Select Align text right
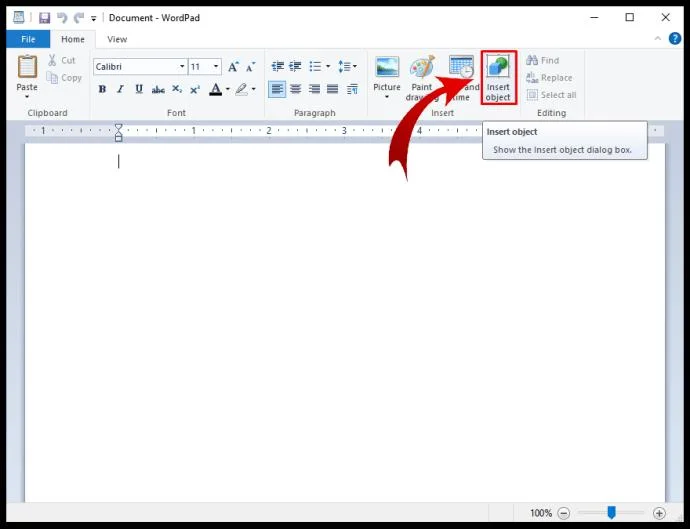This screenshot has height=529, width=690. tap(314, 89)
